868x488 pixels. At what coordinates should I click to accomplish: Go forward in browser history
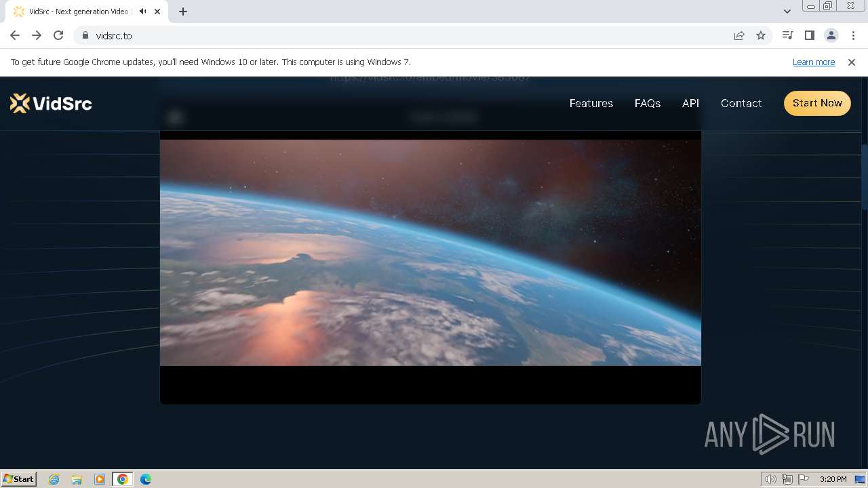[x=37, y=35]
